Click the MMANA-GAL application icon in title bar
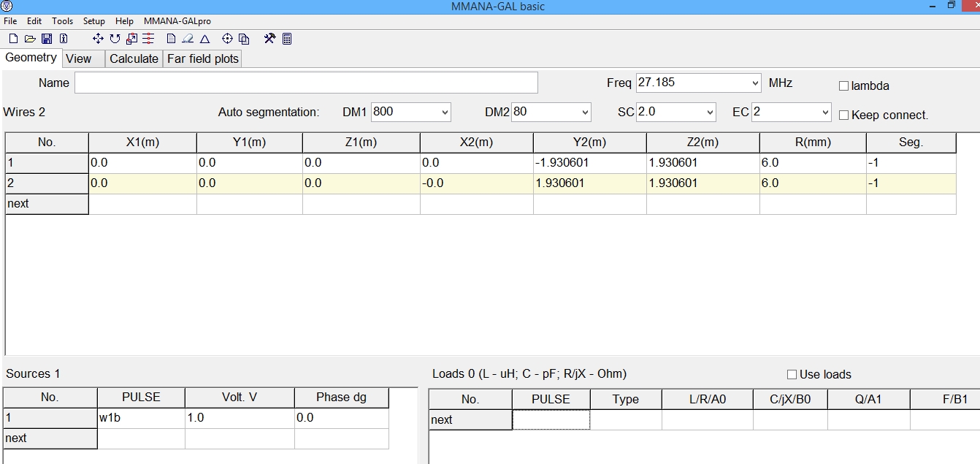This screenshot has width=980, height=464. point(7,6)
